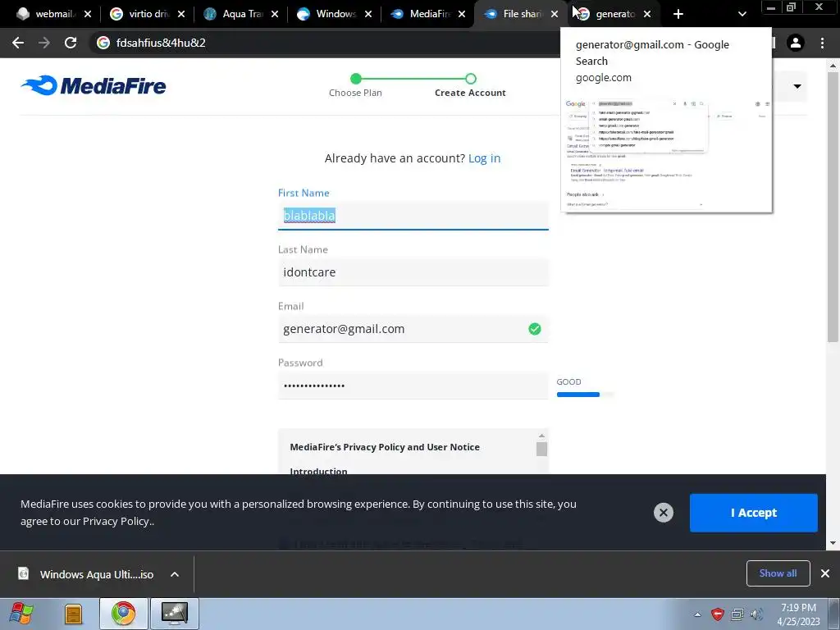Switch to the File sharing tab
Image resolution: width=840 pixels, height=630 pixels.
point(514,14)
